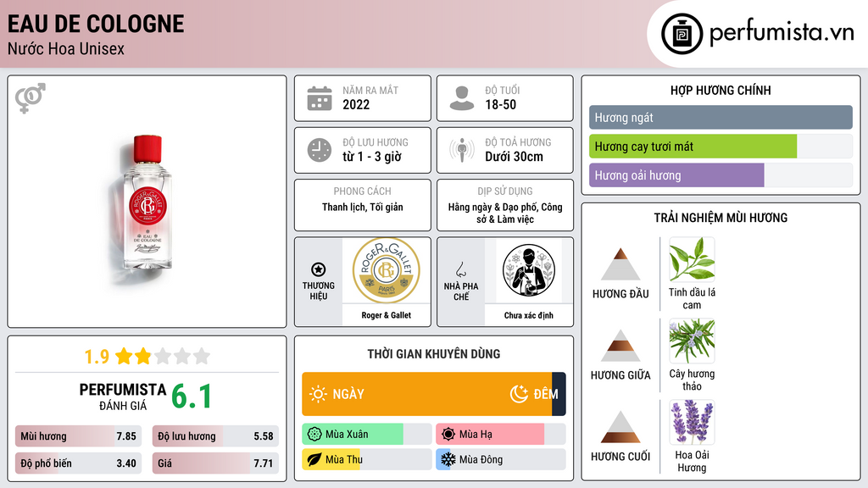Click the 1.9 star rating number
This screenshot has height=488, width=868.
(x=97, y=357)
